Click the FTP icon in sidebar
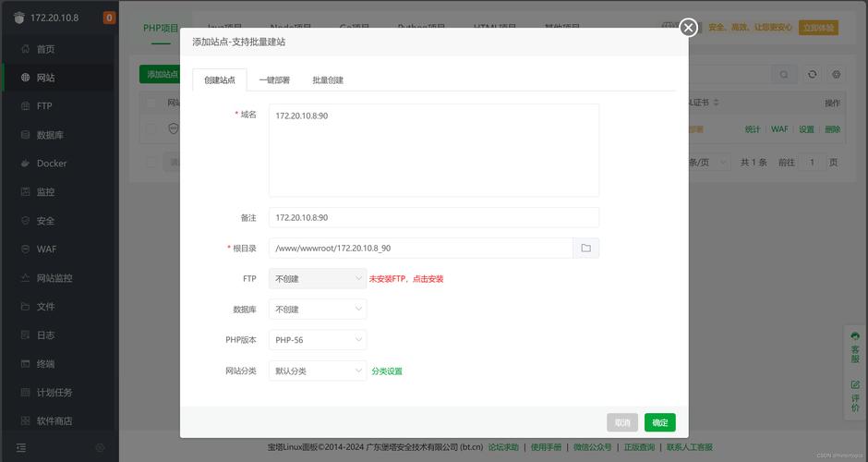Viewport: 868px width, 462px height. click(x=25, y=106)
